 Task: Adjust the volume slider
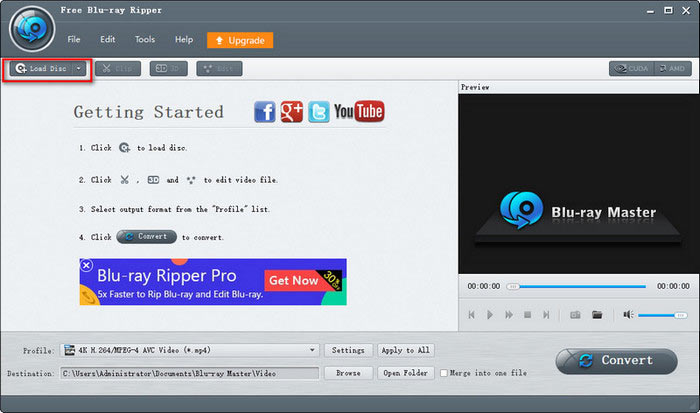tap(662, 315)
